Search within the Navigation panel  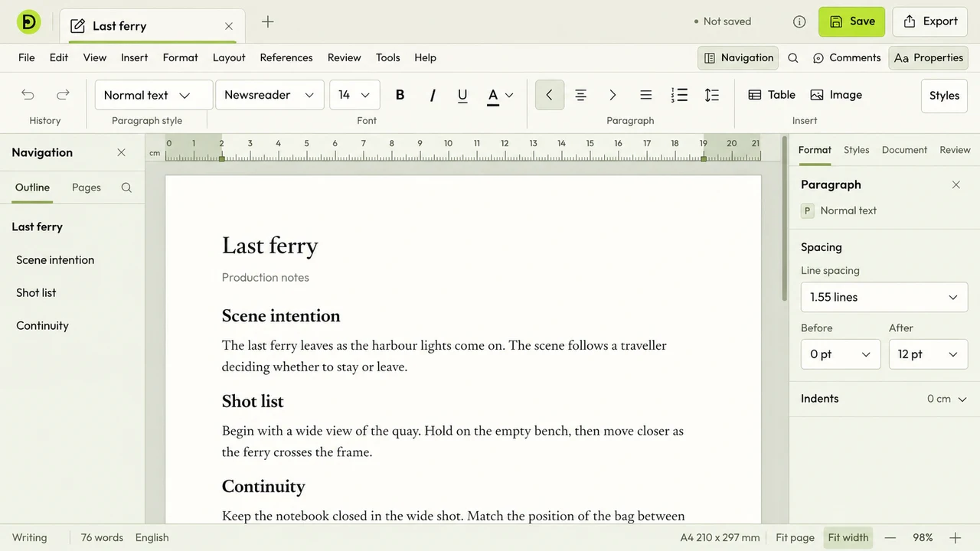coord(126,187)
